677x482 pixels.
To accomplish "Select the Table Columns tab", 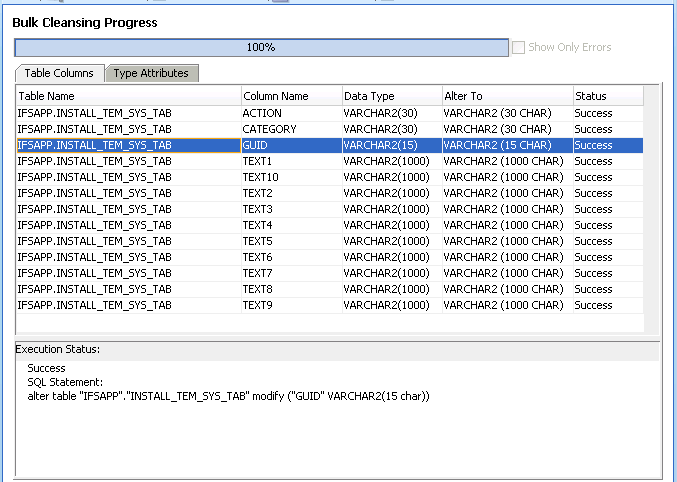I will [59, 73].
